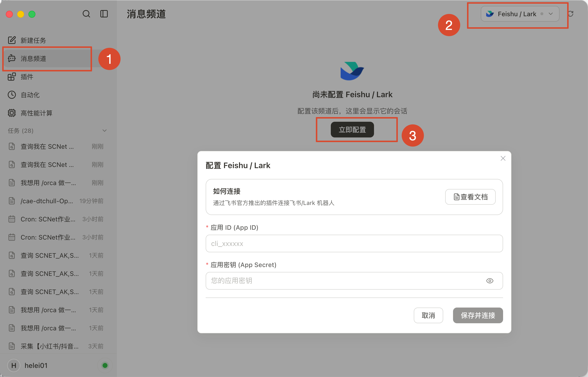Click the refresh icon at top right
Viewport: 588px width, 377px height.
pyautogui.click(x=571, y=14)
